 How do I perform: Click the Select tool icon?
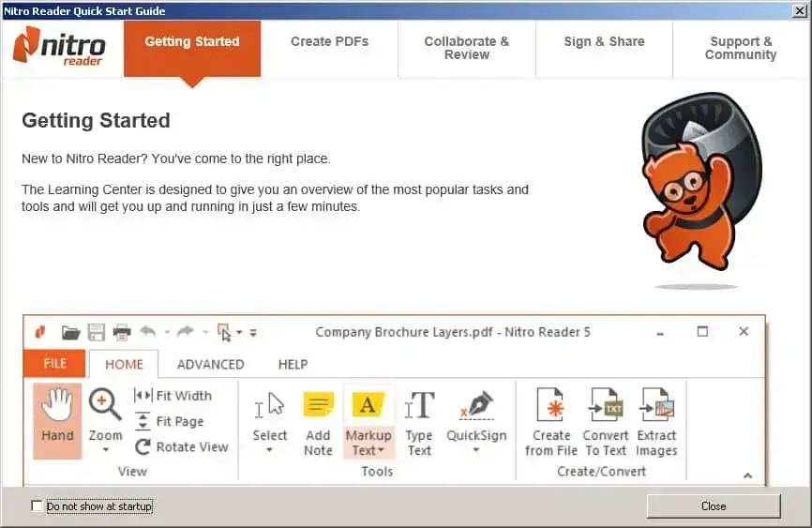tap(269, 405)
